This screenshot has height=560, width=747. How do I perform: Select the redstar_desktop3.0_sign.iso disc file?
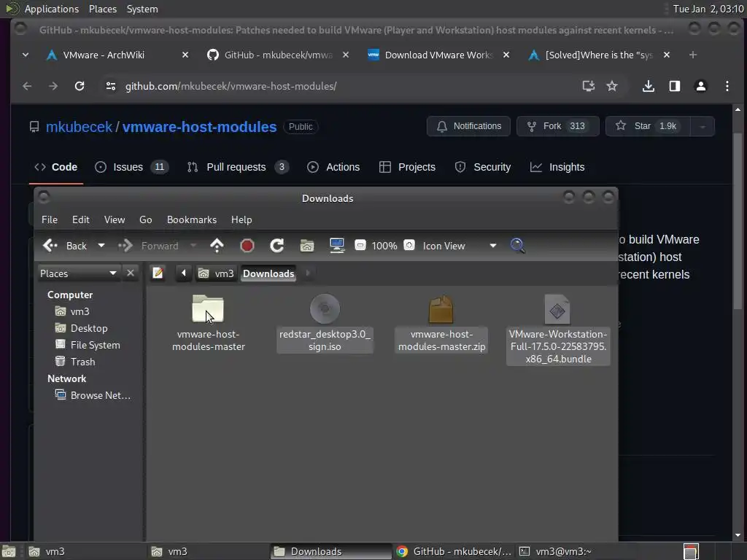(325, 309)
